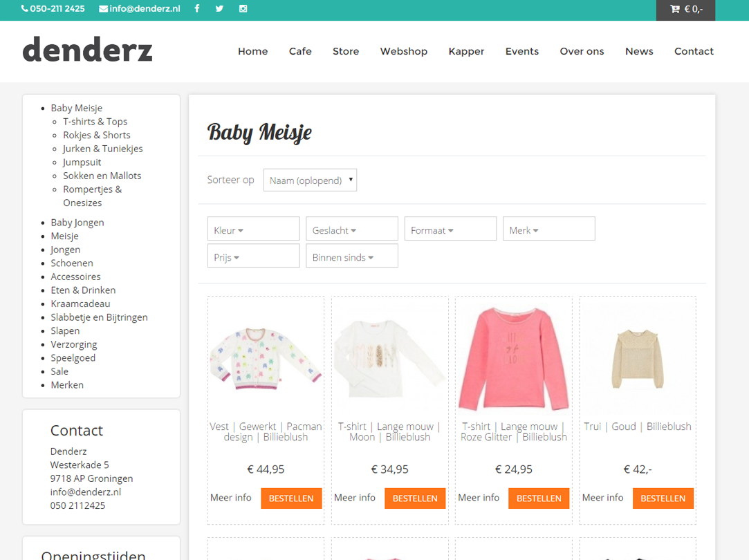Select T-shirts & Tops subcategory
749x560 pixels.
click(x=95, y=122)
